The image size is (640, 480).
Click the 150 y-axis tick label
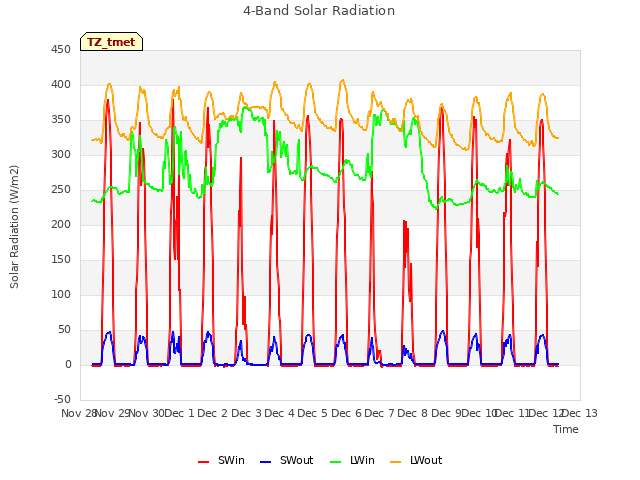61,260
